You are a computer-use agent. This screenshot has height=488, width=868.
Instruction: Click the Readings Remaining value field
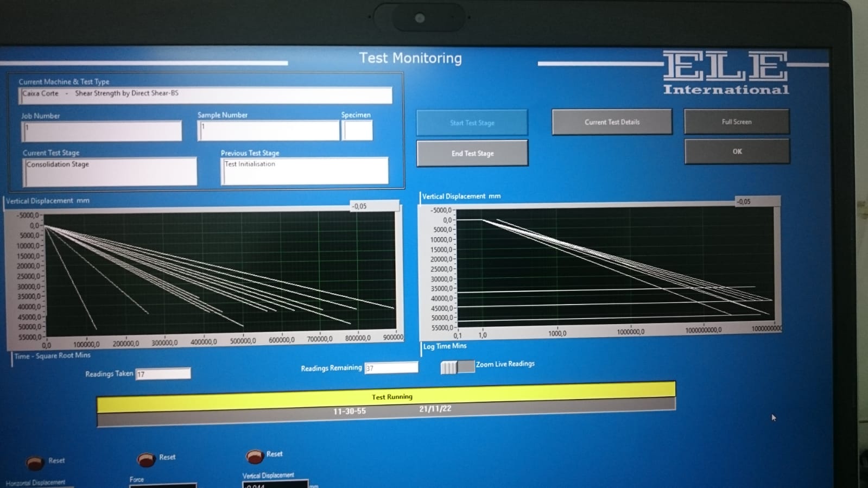[391, 367]
